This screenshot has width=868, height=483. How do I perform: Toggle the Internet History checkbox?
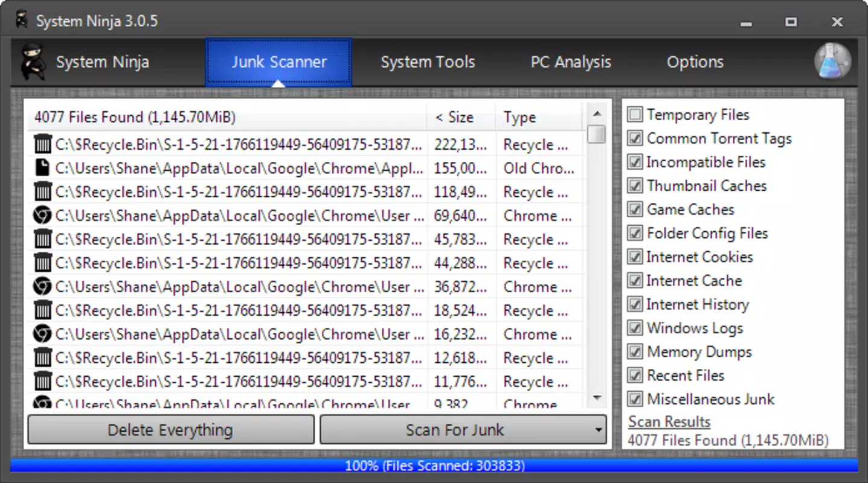click(635, 304)
